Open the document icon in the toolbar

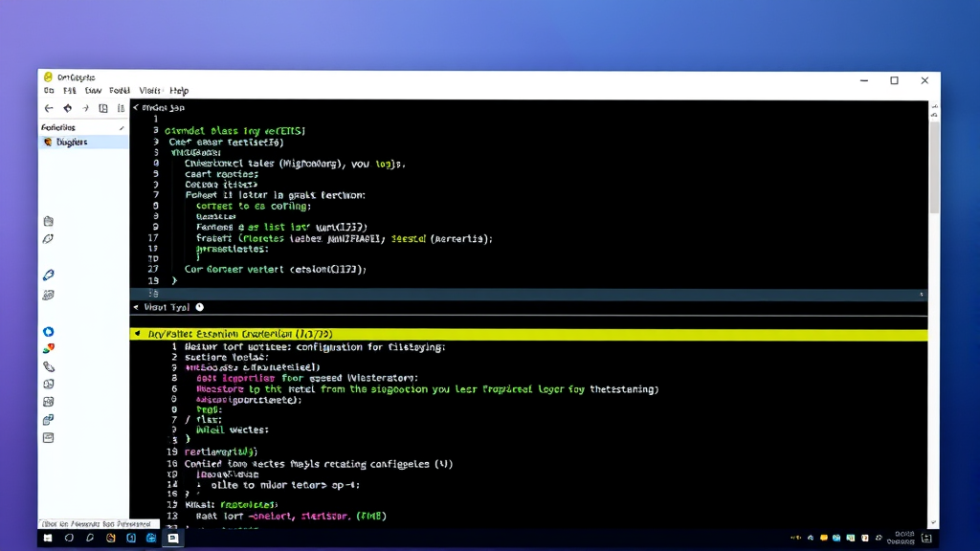point(102,108)
